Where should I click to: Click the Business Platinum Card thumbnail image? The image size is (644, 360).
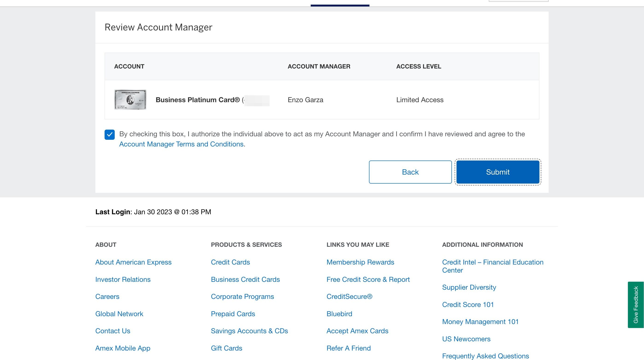130,100
